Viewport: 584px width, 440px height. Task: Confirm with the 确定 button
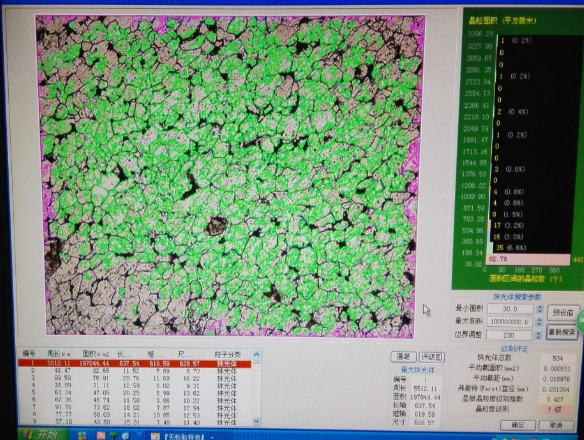518,425
